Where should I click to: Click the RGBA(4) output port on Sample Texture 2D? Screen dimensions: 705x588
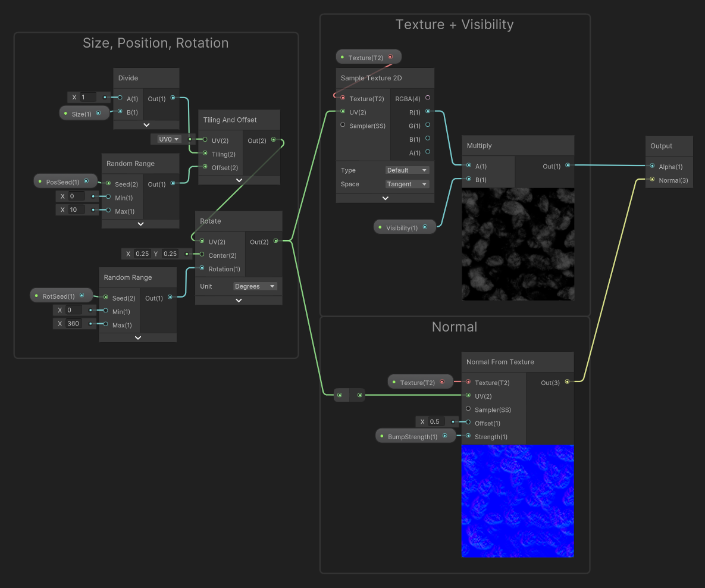click(x=428, y=98)
